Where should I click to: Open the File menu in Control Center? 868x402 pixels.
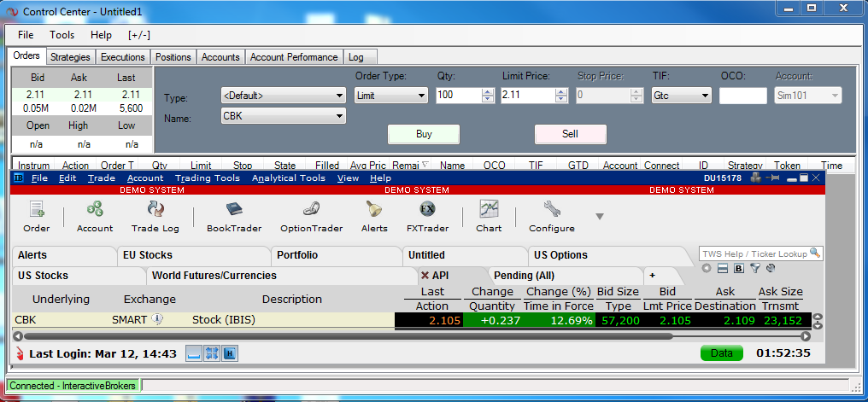tap(26, 35)
